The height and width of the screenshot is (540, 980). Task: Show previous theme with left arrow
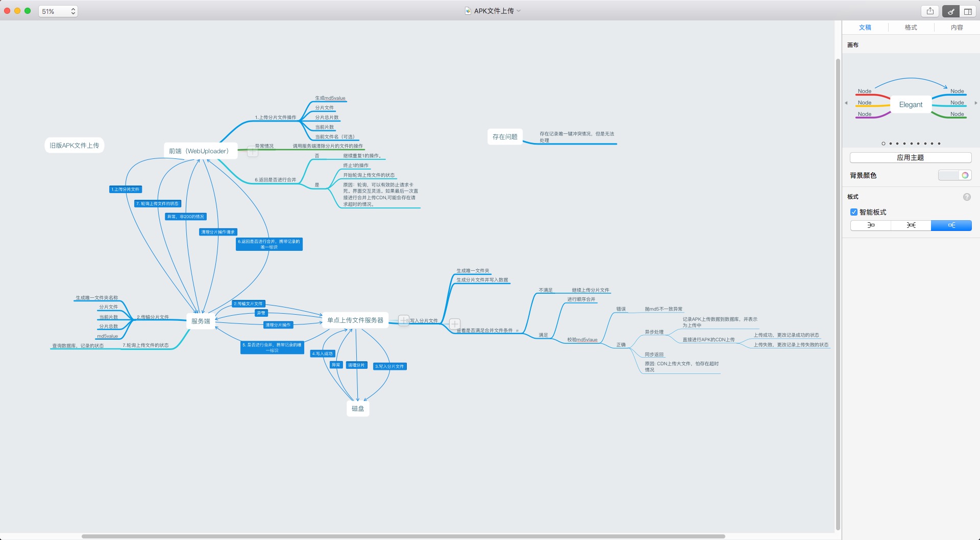pyautogui.click(x=846, y=103)
